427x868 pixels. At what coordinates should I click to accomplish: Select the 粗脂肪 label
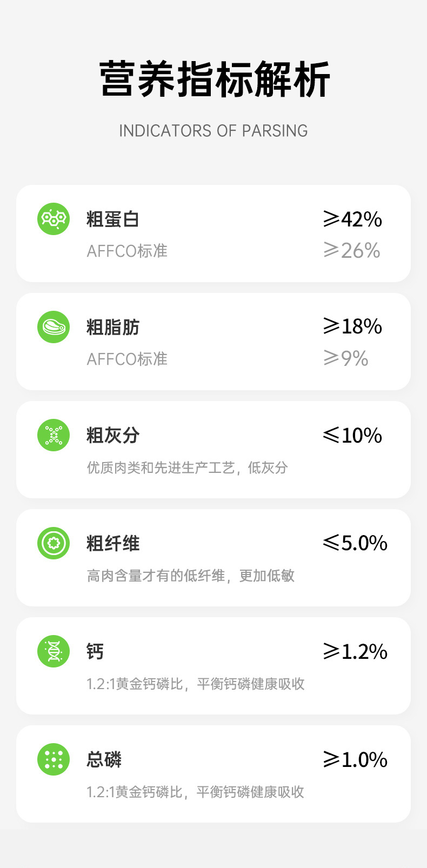tap(113, 327)
